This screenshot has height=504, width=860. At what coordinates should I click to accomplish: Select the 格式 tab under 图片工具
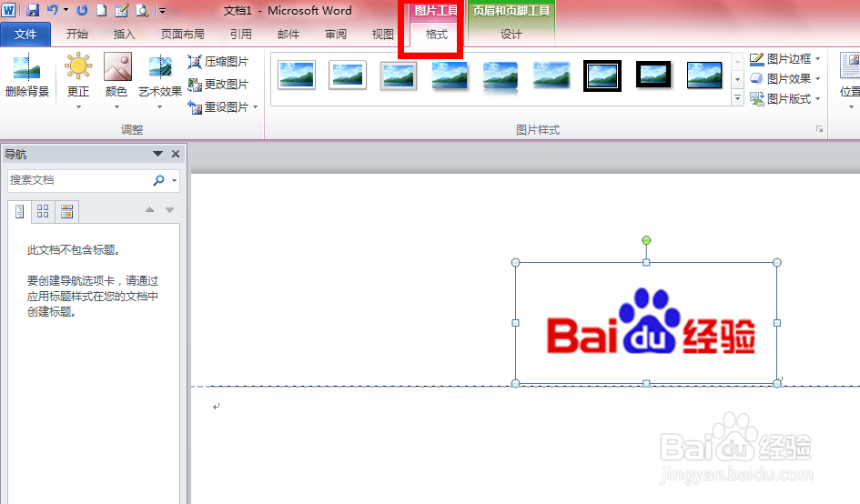click(437, 35)
